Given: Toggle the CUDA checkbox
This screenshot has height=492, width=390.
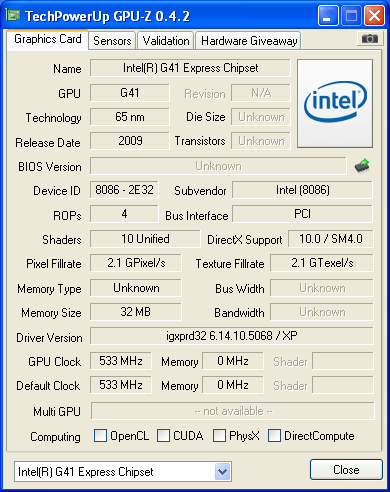Looking at the screenshot, I should [x=163, y=436].
